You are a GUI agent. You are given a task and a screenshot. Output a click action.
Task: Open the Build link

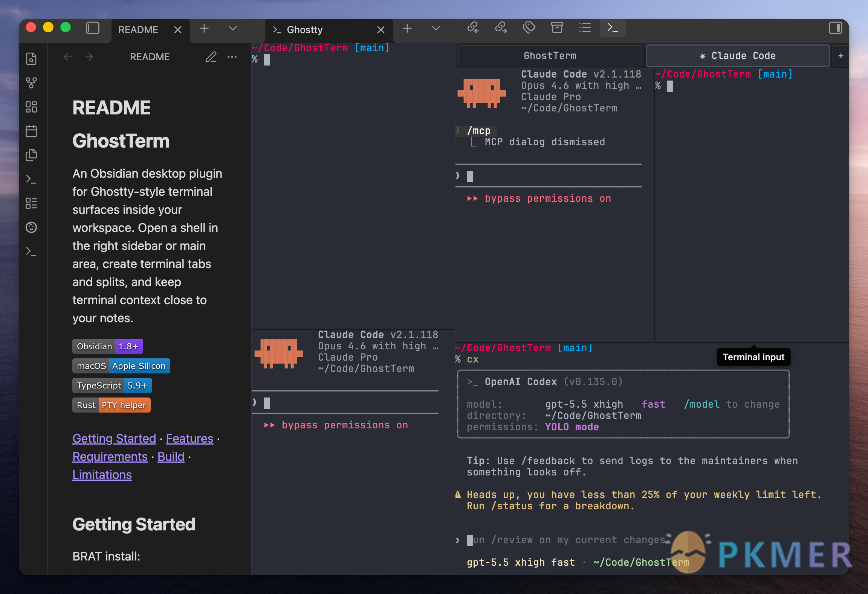click(x=171, y=457)
